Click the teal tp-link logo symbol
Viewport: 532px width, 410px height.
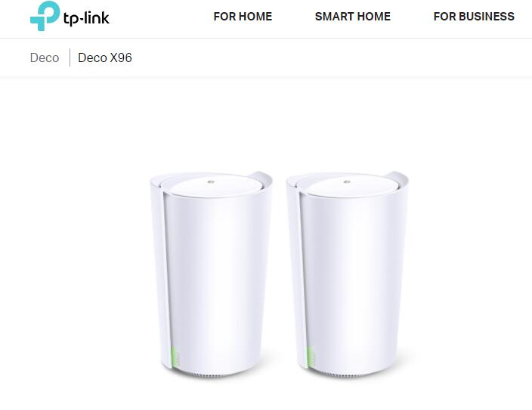tap(45, 16)
